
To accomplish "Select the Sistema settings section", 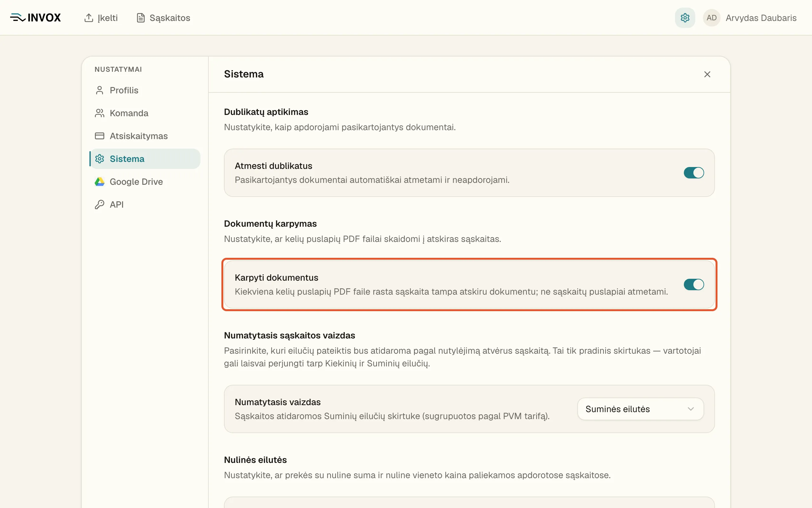I will [x=145, y=159].
